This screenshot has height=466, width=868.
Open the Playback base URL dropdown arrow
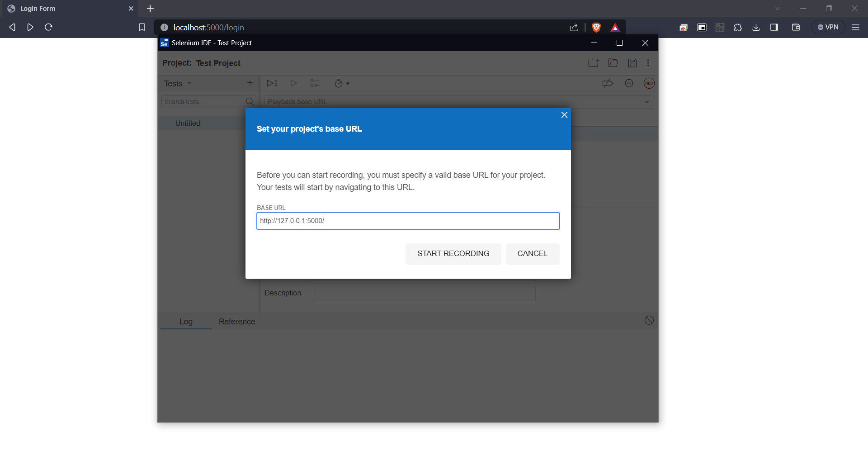point(646,102)
